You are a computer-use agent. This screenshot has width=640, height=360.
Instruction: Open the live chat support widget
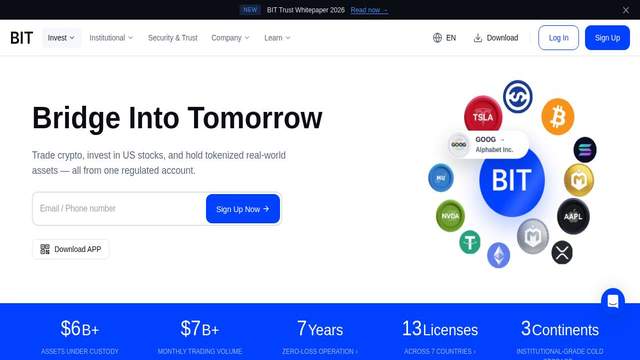pos(613,301)
